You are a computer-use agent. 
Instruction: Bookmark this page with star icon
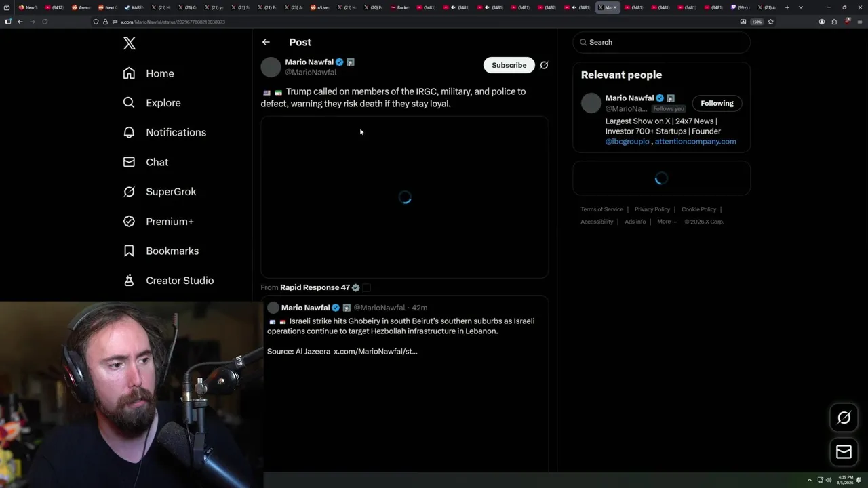click(x=770, y=22)
